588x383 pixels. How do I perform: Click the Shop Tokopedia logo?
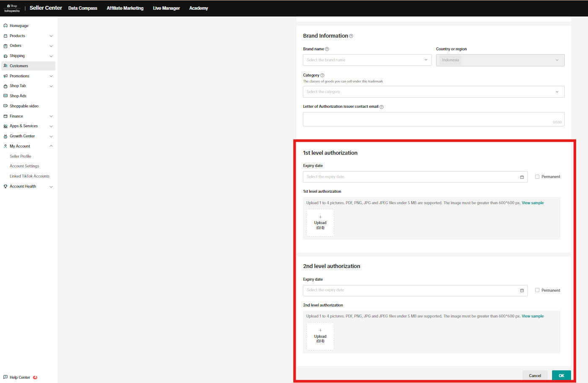[x=12, y=8]
